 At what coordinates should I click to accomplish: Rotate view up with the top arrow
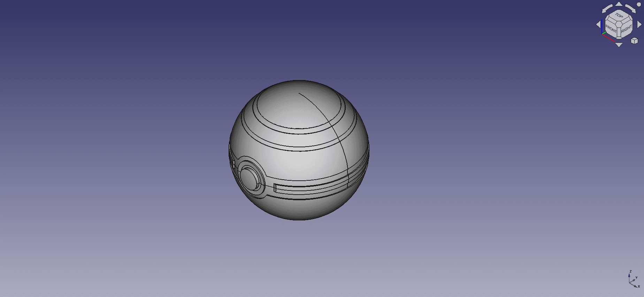point(619,4)
